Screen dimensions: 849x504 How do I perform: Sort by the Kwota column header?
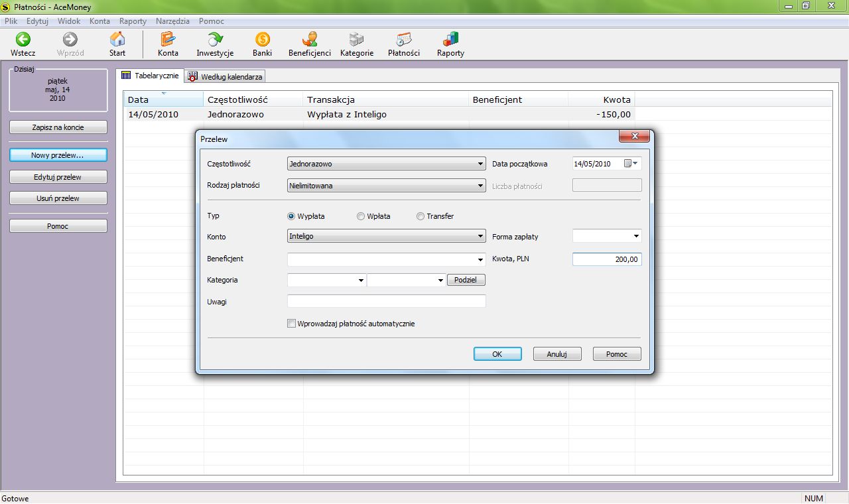click(602, 99)
